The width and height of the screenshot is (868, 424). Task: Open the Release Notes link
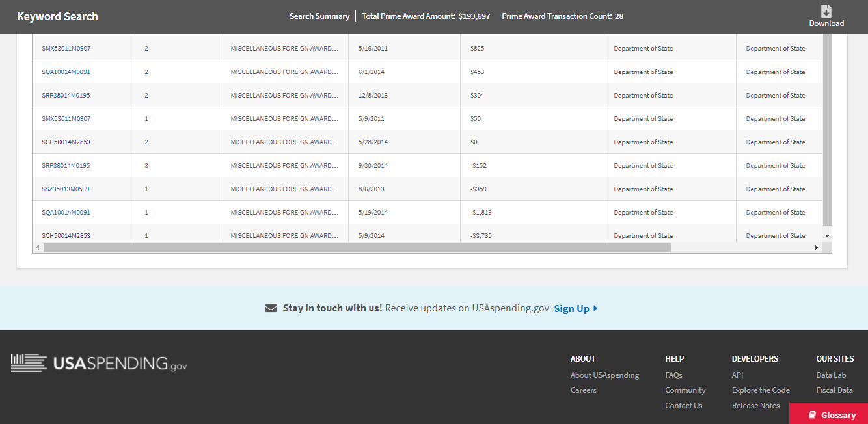pyautogui.click(x=755, y=406)
